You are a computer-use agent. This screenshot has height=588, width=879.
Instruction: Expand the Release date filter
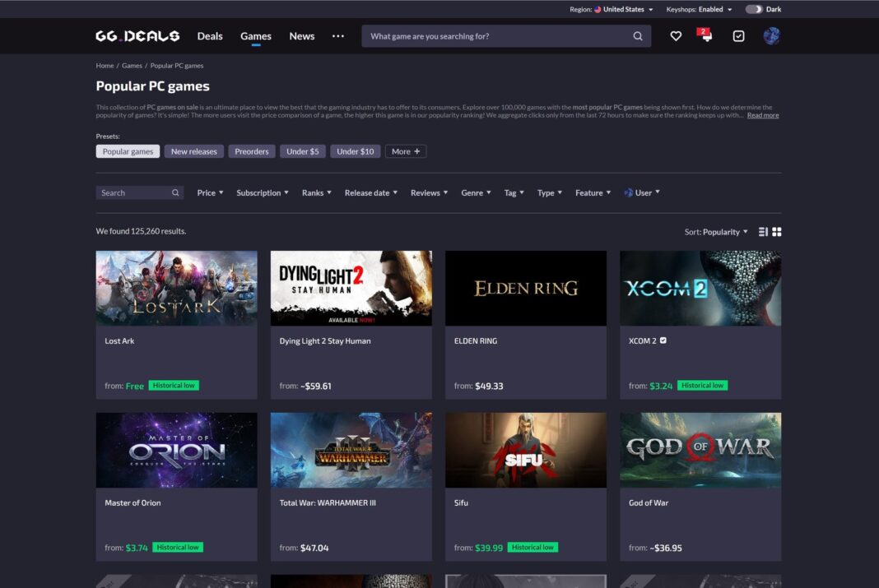[371, 192]
